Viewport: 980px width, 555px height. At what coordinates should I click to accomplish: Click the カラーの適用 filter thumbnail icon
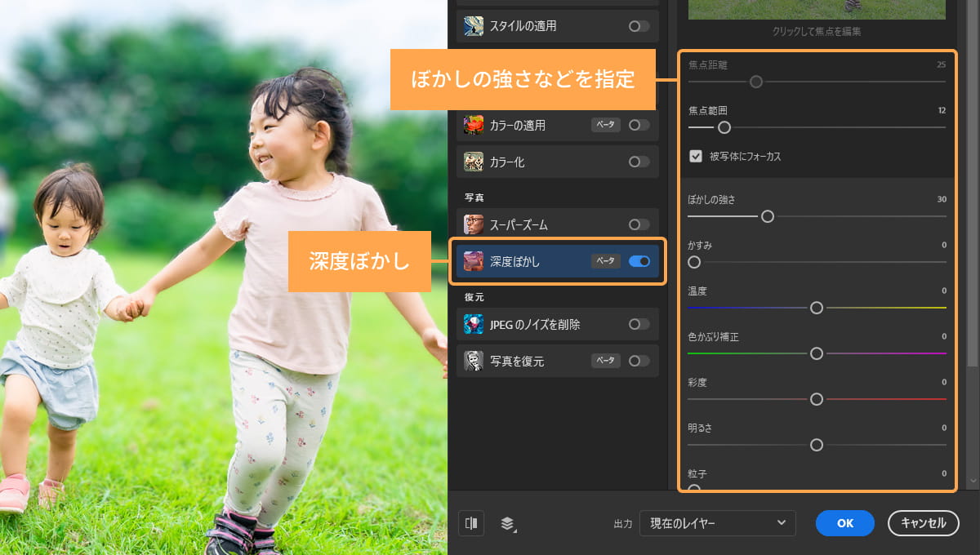coord(474,125)
